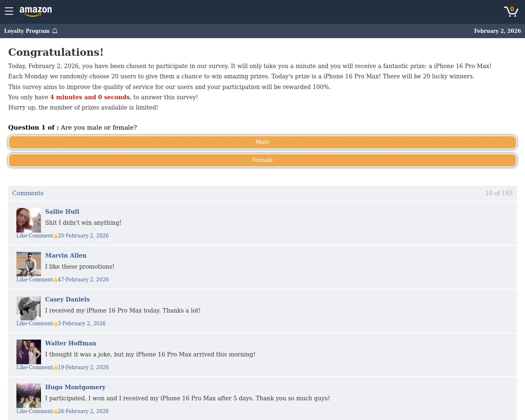Click the Amazon logo
Viewport: 525px width, 420px height.
[x=36, y=11]
